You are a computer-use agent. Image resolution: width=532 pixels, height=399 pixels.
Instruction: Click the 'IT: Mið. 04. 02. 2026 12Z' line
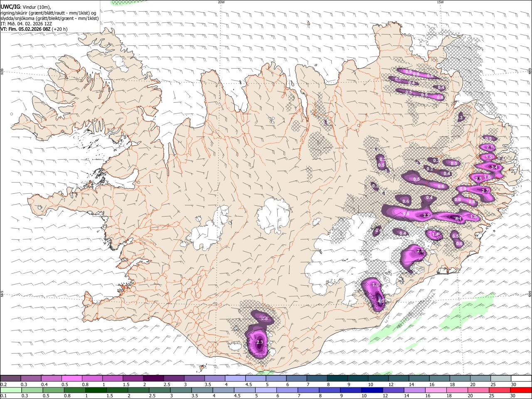[x=26, y=24]
